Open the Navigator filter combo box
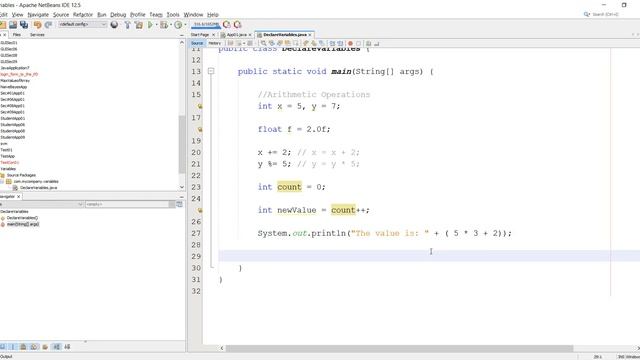 (130, 204)
